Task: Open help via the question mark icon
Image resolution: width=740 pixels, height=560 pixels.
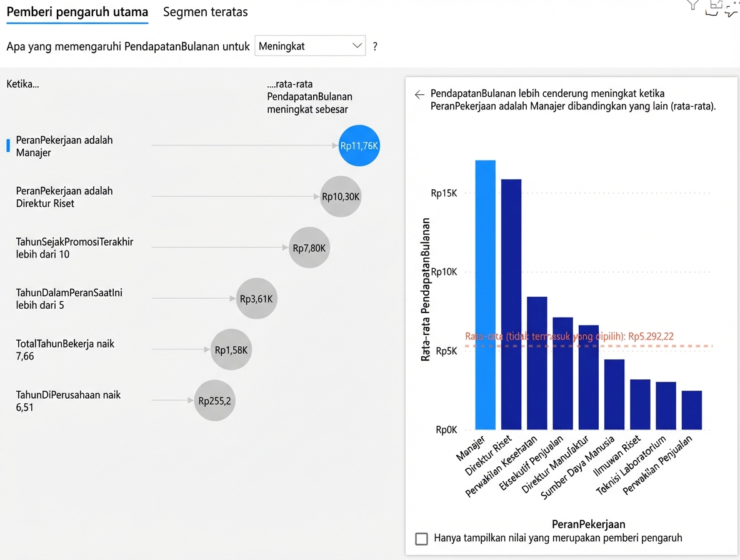Action: click(375, 46)
